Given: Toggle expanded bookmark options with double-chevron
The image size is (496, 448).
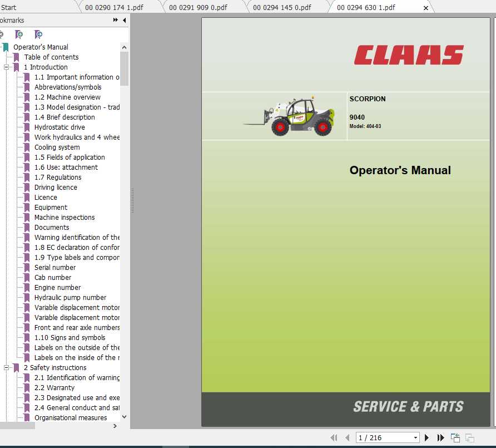Looking at the screenshot, I should [x=115, y=20].
